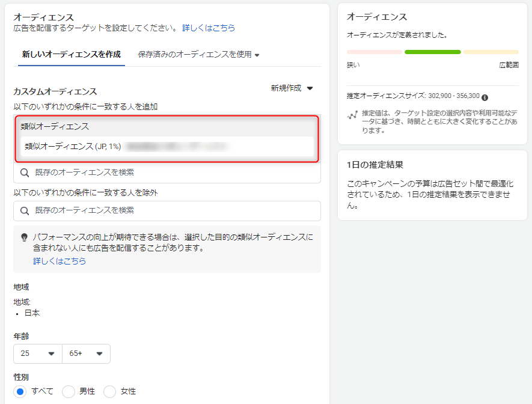Select the 男性 gender radio button
Screen dimensions: 532x404
69,391
